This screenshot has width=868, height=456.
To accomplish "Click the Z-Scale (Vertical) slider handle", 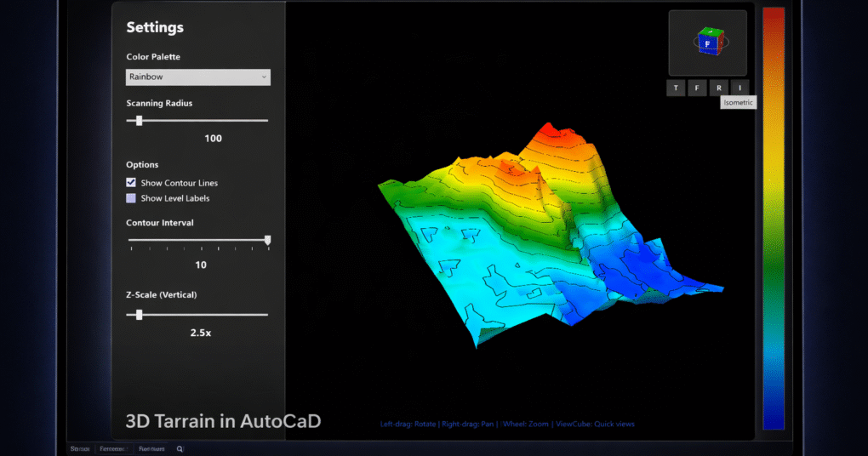I will (x=139, y=315).
